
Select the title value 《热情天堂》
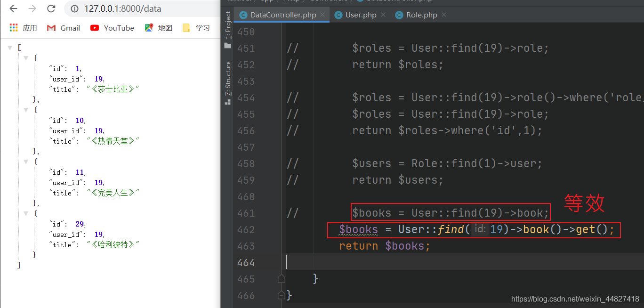point(113,141)
